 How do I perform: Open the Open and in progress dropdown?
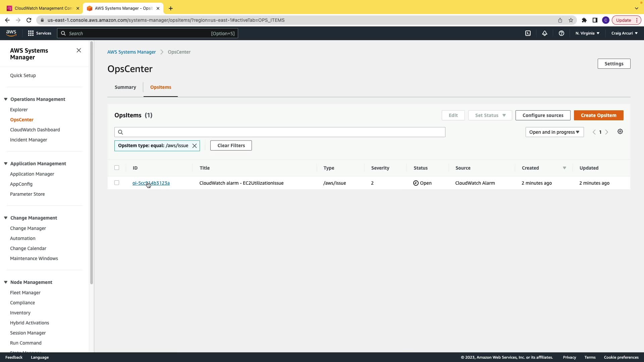(554, 132)
